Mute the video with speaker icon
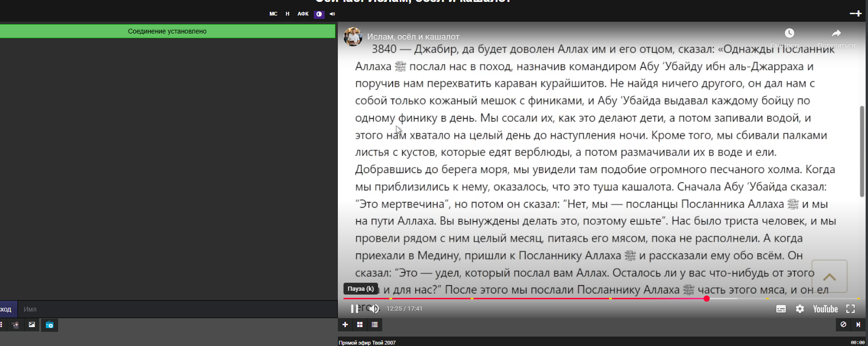The image size is (868, 346). point(374,309)
